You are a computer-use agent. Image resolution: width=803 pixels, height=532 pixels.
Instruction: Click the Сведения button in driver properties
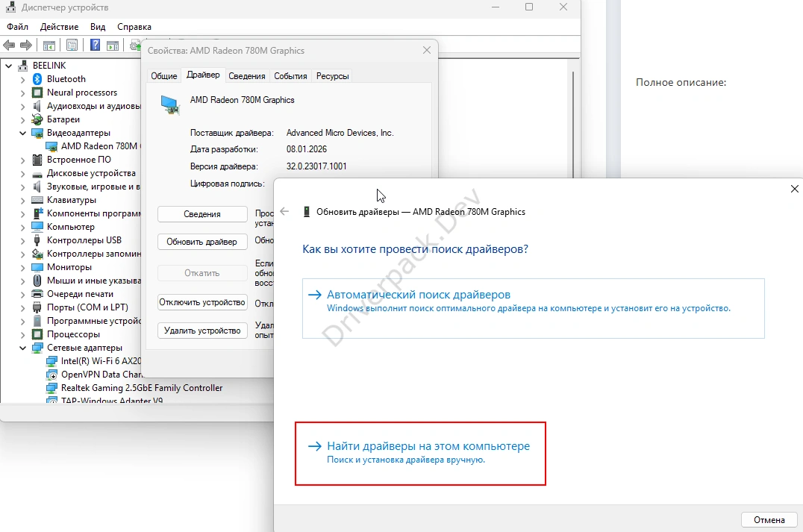202,214
